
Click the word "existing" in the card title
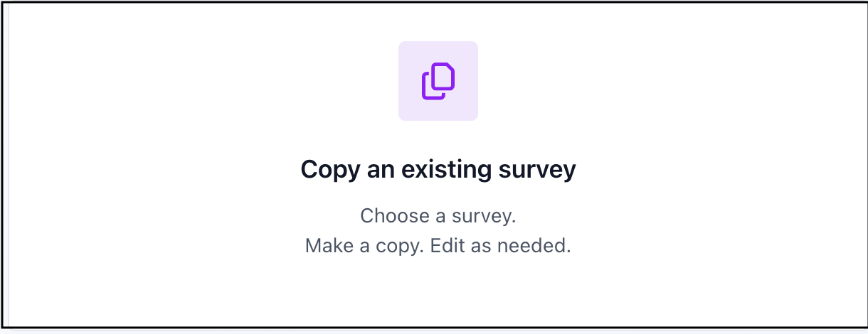tap(438, 171)
